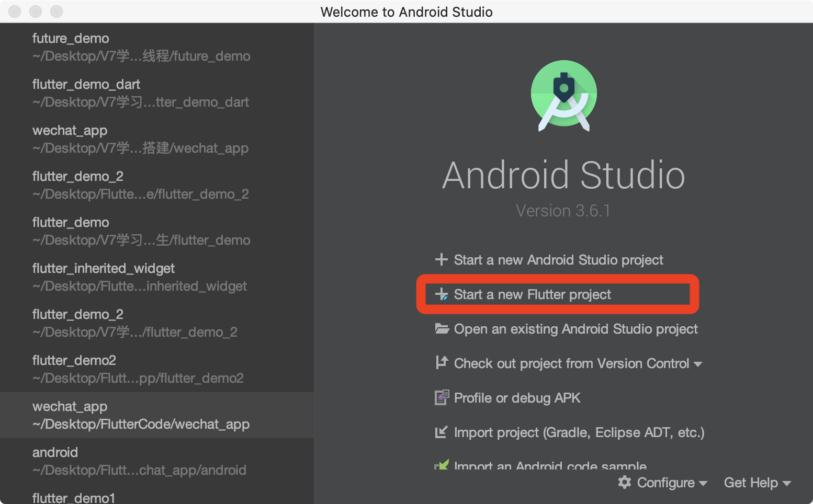Open recent project future_demo

(157, 47)
